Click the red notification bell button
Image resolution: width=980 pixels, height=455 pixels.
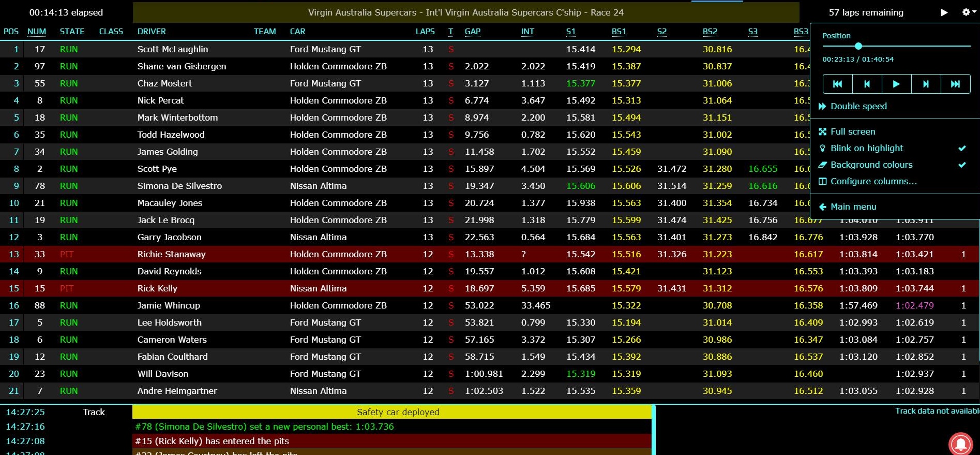[961, 444]
